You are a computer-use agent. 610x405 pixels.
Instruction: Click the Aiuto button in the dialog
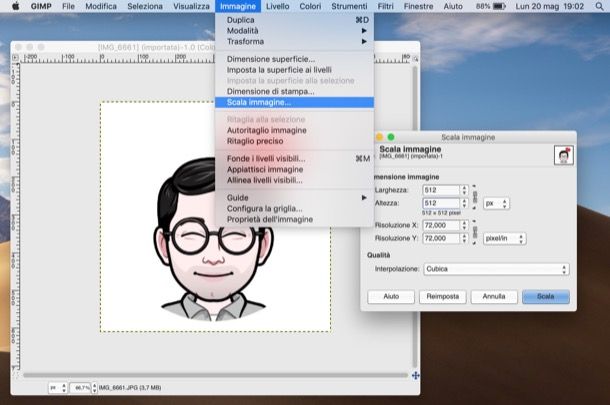click(x=391, y=296)
